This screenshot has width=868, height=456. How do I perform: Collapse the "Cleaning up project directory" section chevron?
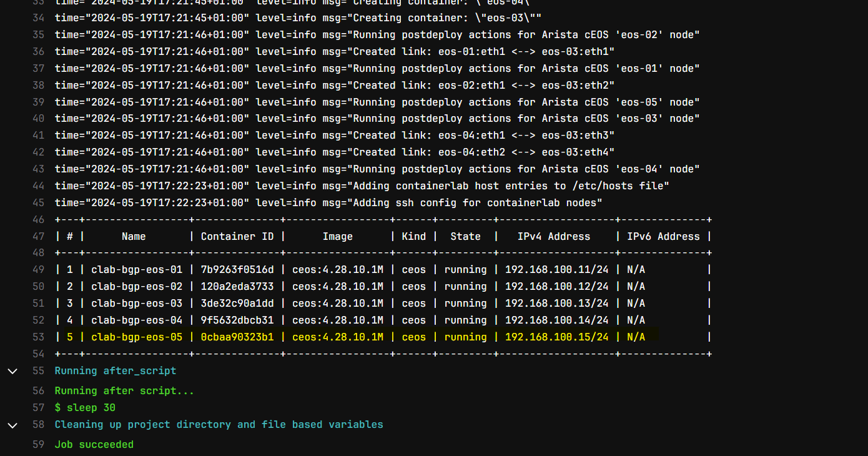pos(12,425)
